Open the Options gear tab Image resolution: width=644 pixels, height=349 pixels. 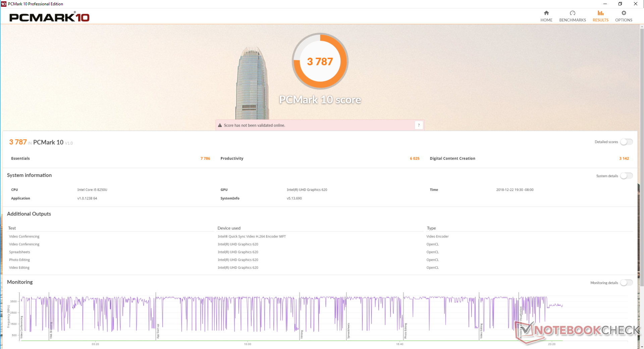[x=624, y=16]
